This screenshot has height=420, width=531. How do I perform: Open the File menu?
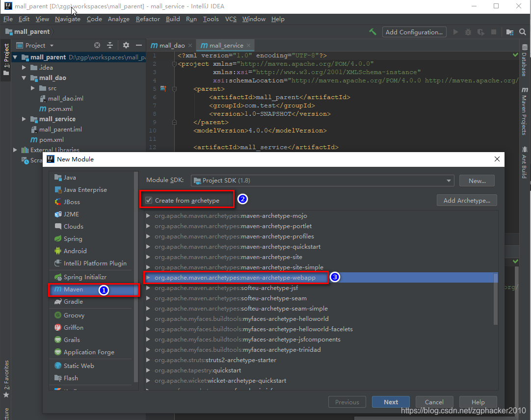click(8, 19)
